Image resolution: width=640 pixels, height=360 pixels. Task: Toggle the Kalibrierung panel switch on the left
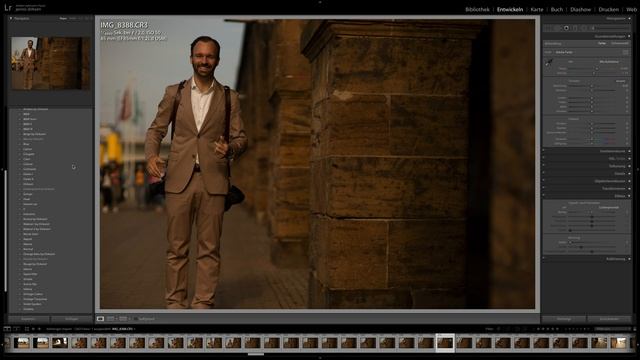[x=544, y=259]
